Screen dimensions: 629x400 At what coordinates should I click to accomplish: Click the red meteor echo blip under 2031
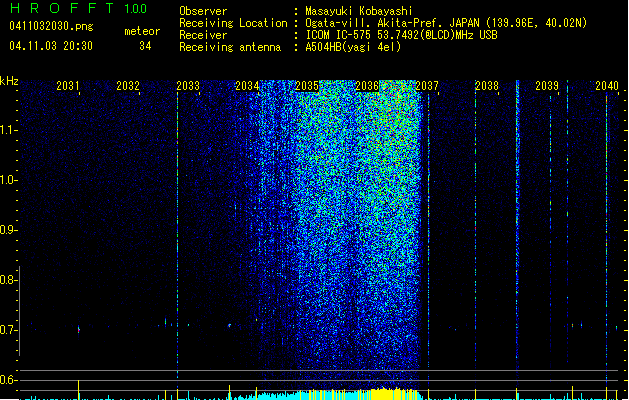[x=79, y=330]
